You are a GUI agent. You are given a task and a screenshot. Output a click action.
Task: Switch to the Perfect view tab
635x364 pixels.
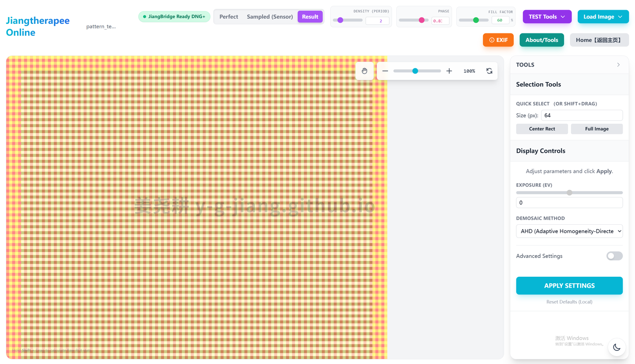pos(228,17)
